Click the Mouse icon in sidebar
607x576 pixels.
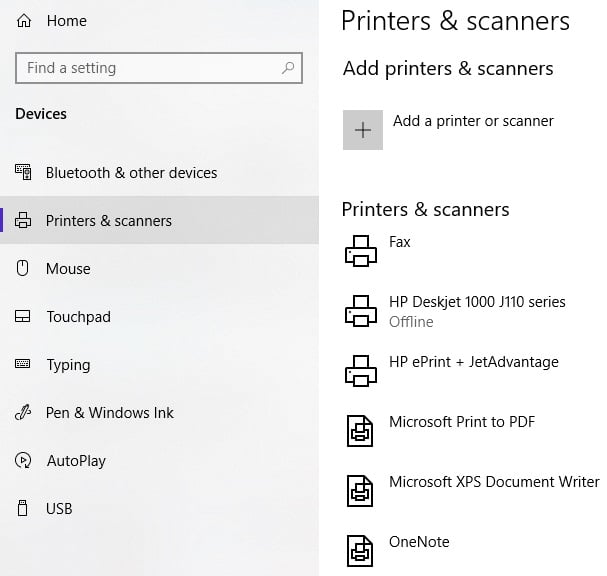click(x=24, y=269)
